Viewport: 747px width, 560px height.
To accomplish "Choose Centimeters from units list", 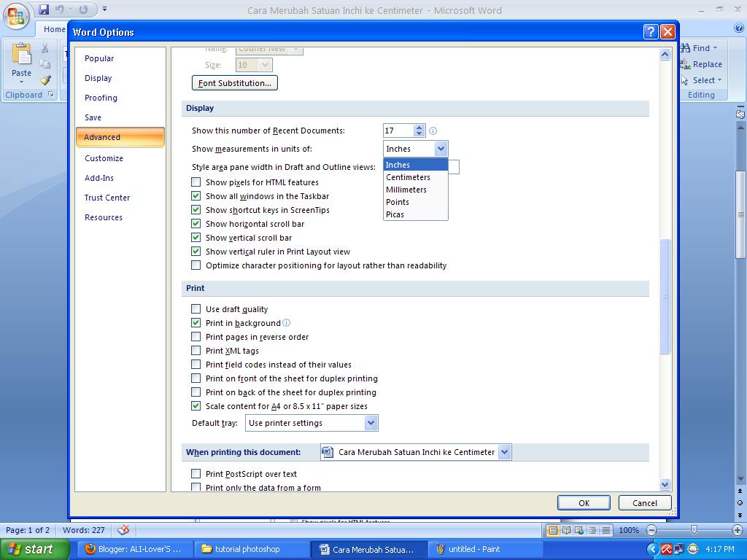I will tap(415, 177).
